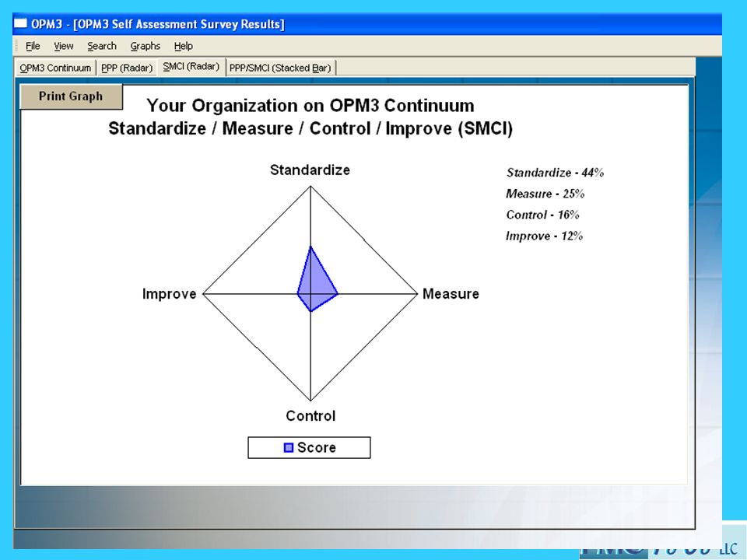The height and width of the screenshot is (560, 747).
Task: Click the Improve axis label
Action: tap(169, 294)
